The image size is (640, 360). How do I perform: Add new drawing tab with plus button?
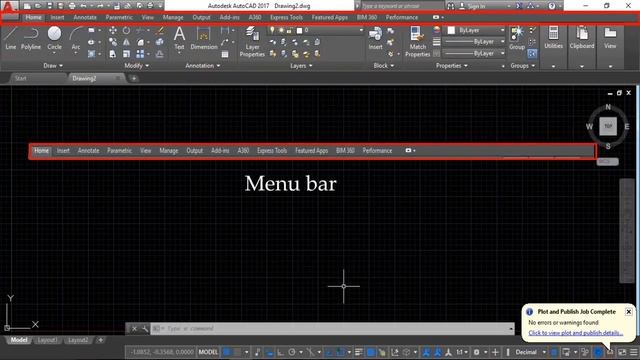133,78
